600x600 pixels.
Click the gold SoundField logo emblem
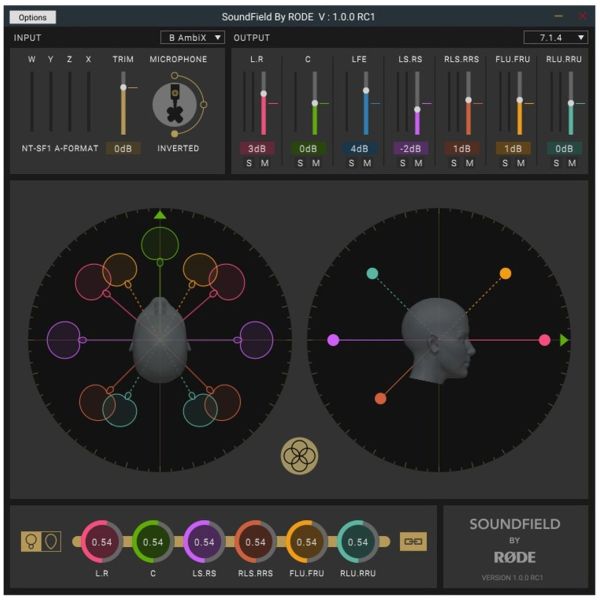click(299, 456)
